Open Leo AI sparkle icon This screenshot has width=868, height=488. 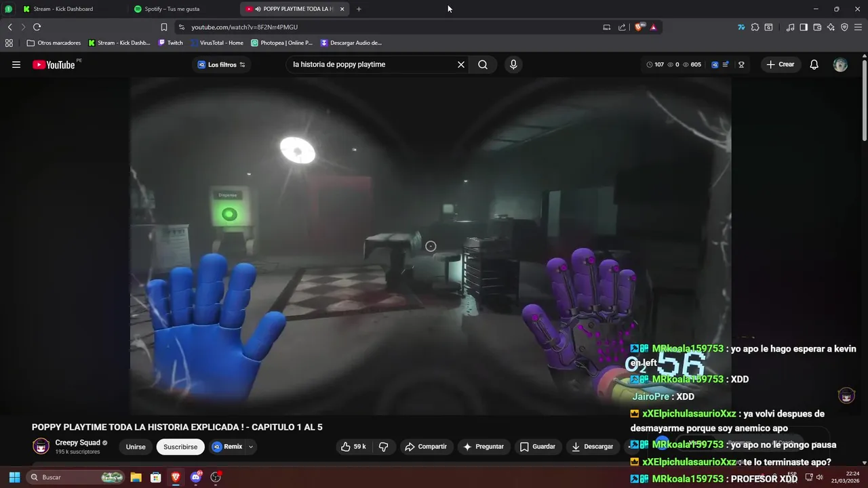(x=831, y=27)
